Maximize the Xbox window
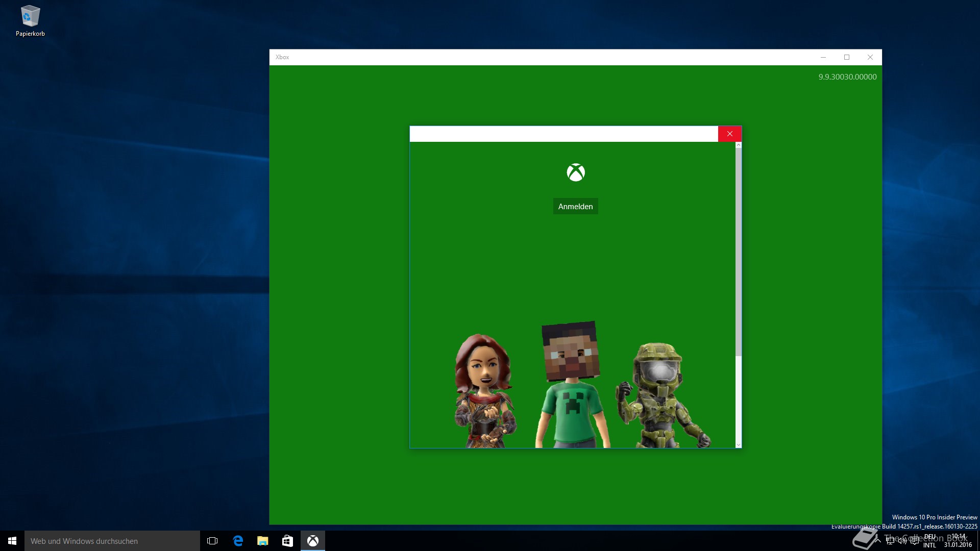The height and width of the screenshot is (551, 980). click(847, 57)
